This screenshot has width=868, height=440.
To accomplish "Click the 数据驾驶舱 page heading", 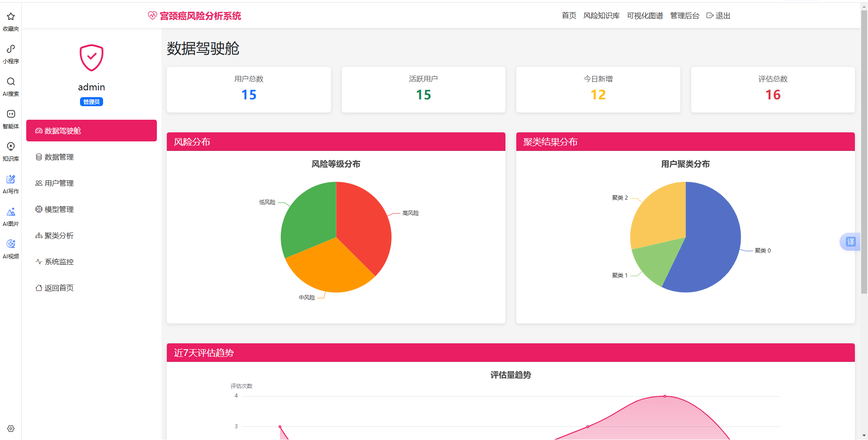I will pos(203,48).
